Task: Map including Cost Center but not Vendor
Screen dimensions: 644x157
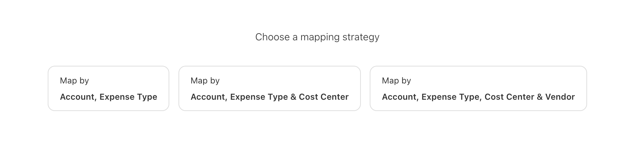Action: [x=269, y=88]
